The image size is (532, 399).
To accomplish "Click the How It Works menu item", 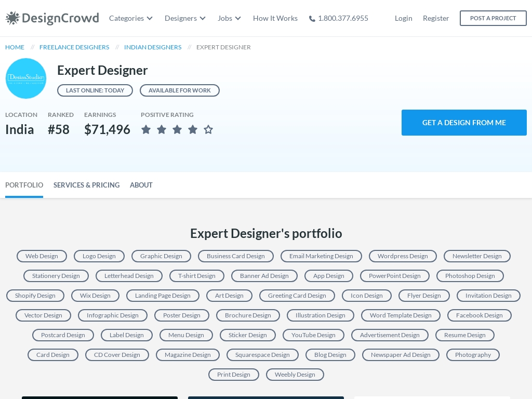I will point(275,18).
